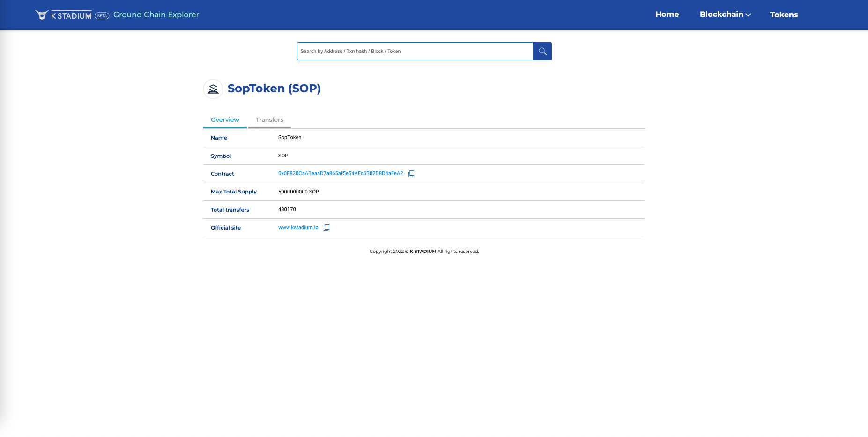Click the 5000000000 SOP max supply value
868x437 pixels.
click(x=298, y=192)
